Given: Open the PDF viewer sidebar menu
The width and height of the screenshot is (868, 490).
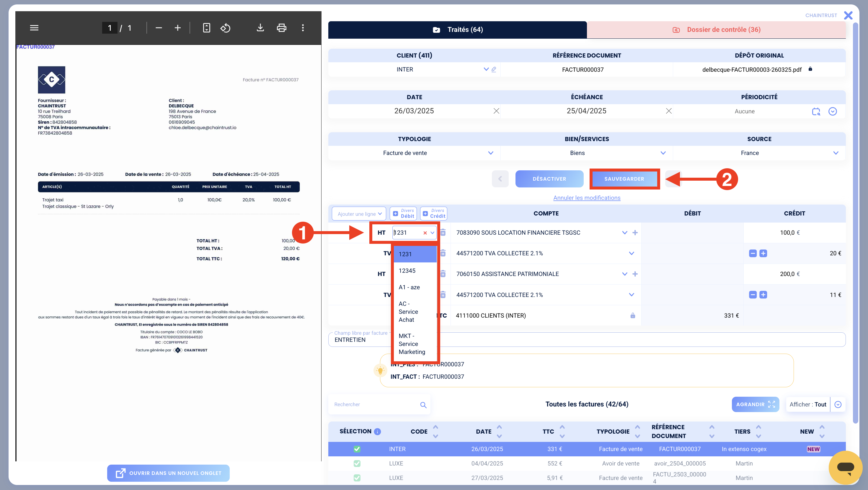Looking at the screenshot, I should click(x=34, y=28).
